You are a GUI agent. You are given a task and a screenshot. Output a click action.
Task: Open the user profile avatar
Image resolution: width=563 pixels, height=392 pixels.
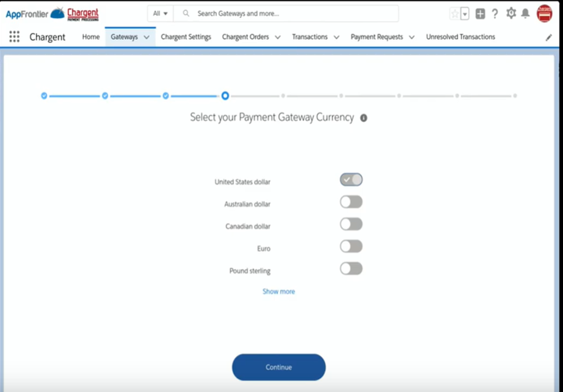click(x=544, y=13)
